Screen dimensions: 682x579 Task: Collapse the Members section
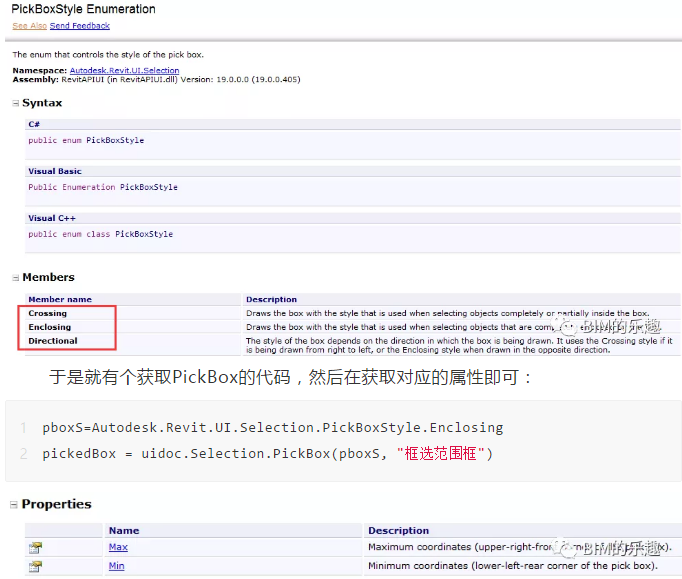point(16,278)
